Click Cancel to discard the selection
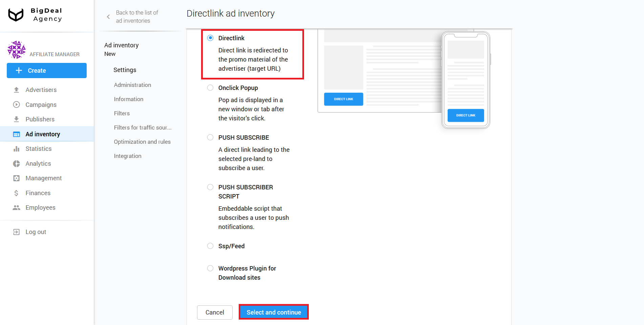This screenshot has height=325, width=644. click(x=215, y=312)
